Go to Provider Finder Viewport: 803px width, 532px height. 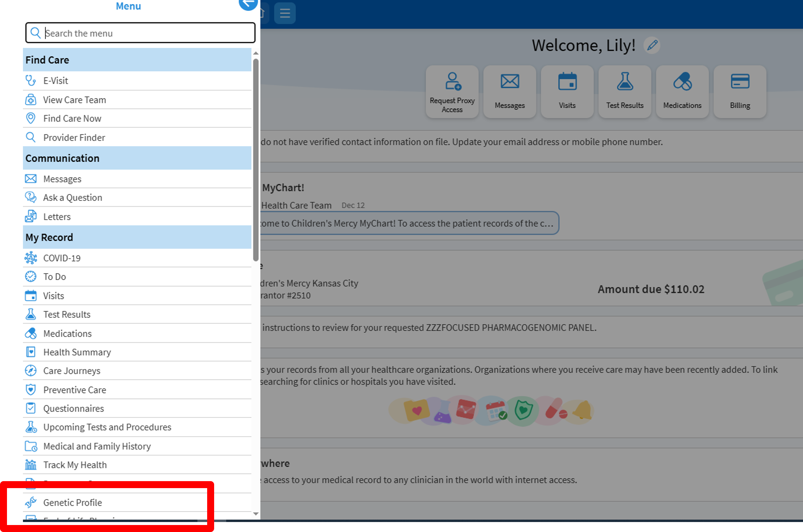click(74, 137)
